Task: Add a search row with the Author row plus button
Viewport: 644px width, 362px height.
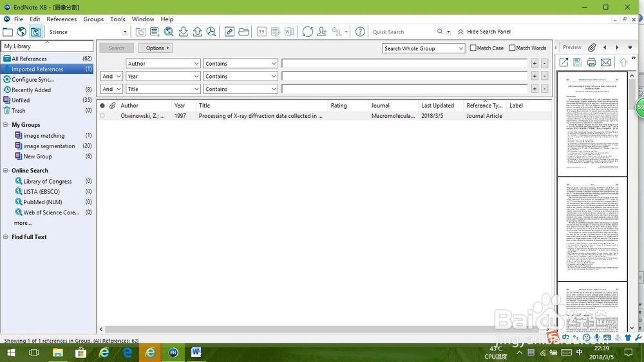Action: click(535, 63)
